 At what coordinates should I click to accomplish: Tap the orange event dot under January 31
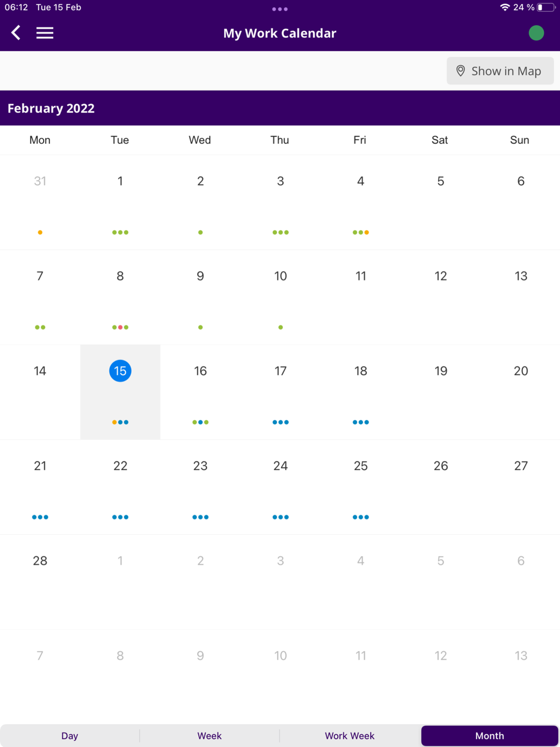pos(40,232)
